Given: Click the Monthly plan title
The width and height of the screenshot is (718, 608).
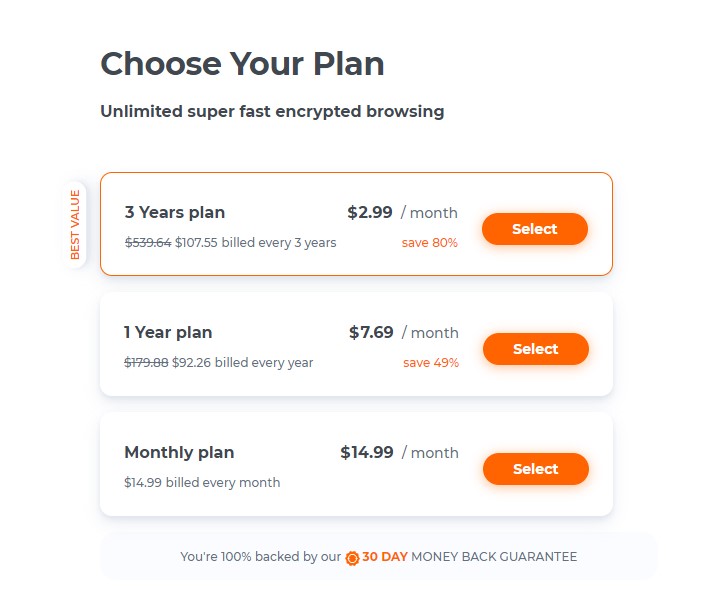Looking at the screenshot, I should (179, 452).
